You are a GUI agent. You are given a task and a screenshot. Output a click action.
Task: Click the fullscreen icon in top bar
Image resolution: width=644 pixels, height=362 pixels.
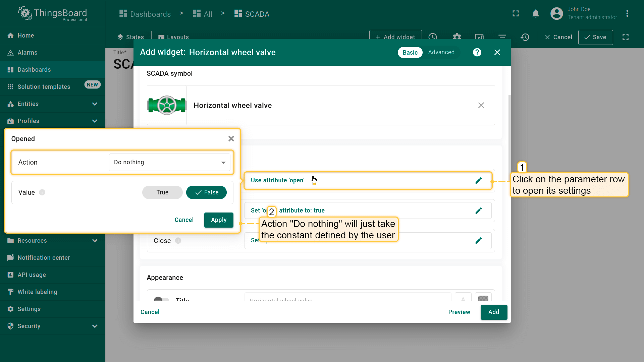tap(516, 14)
